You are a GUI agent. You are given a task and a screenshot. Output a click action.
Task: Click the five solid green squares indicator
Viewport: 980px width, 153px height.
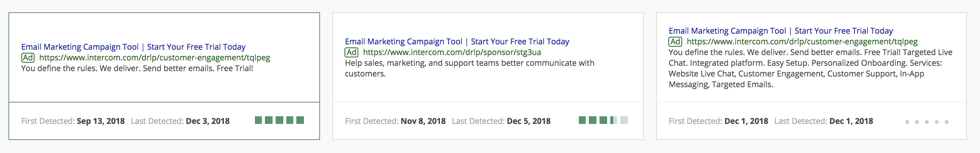click(x=279, y=120)
